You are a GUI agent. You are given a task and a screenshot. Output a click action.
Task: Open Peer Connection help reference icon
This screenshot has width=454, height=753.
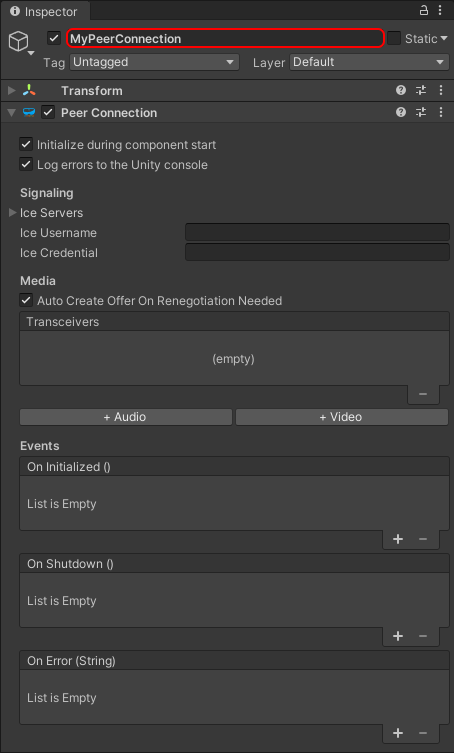pyautogui.click(x=401, y=112)
